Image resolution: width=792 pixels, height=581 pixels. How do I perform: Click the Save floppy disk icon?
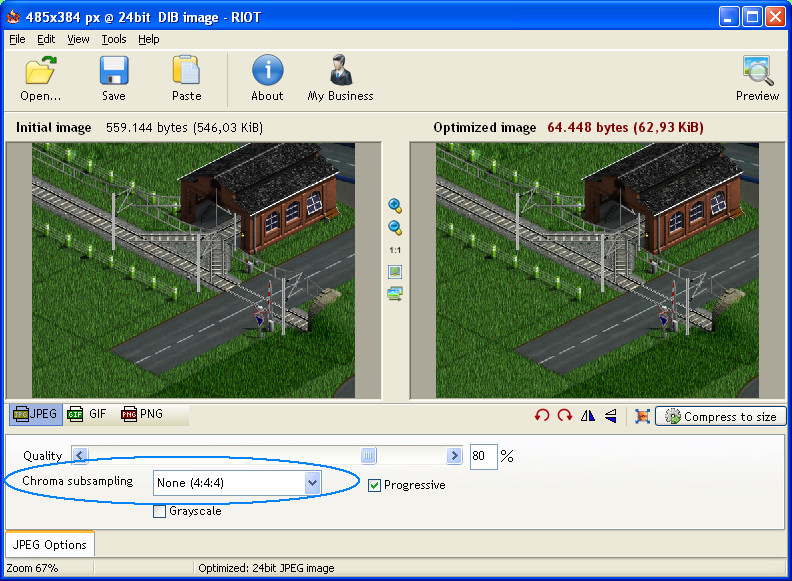coord(114,70)
